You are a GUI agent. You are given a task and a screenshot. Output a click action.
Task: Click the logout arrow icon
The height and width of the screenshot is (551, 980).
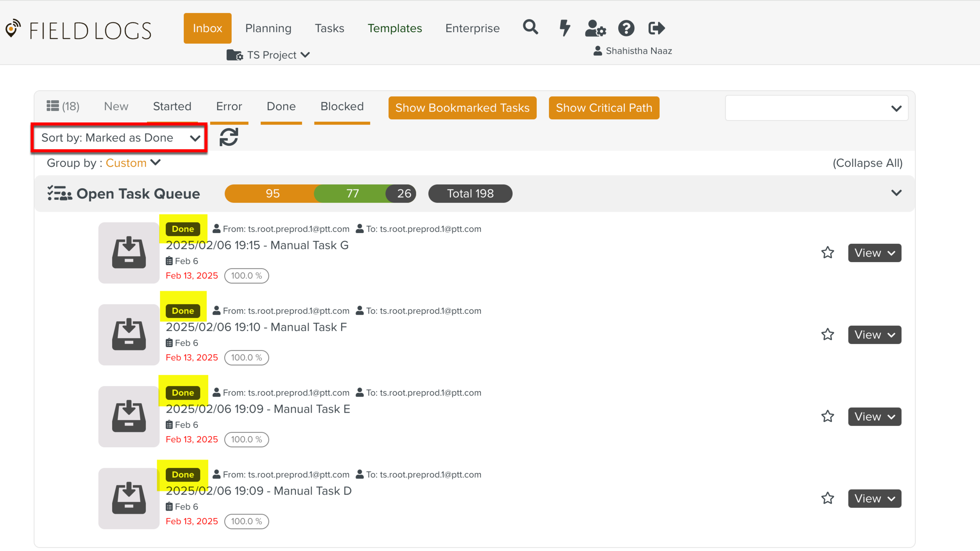656,28
